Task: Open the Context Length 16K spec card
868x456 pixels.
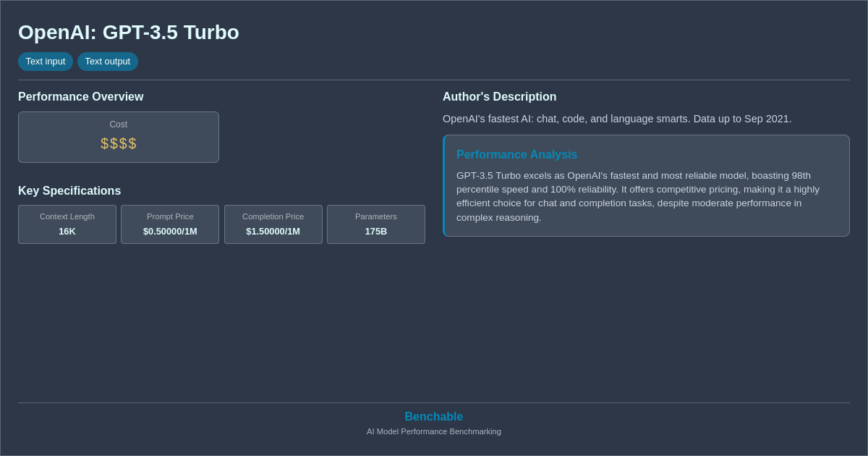Action: click(67, 224)
